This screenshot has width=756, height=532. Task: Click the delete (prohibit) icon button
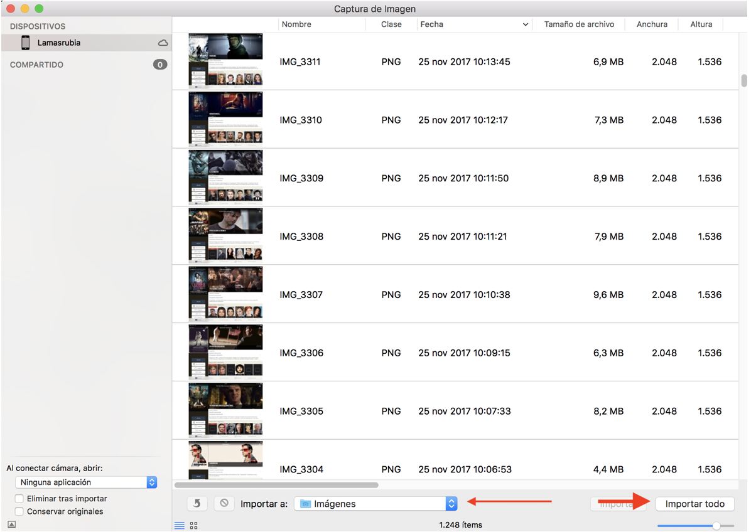coord(224,504)
